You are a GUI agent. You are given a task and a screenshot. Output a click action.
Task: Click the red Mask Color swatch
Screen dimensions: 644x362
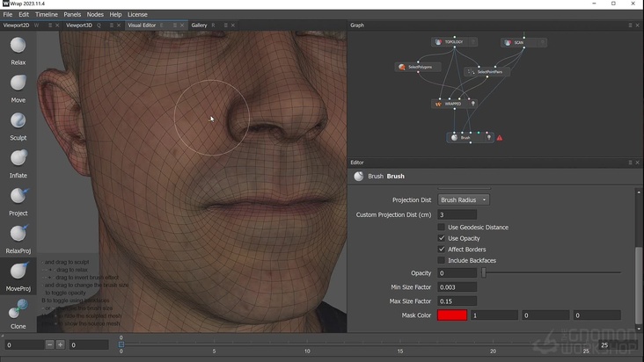pos(451,315)
